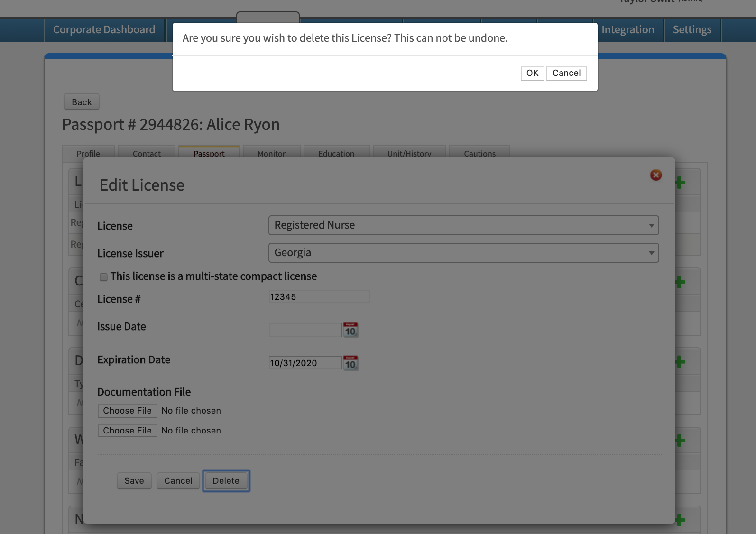Delete the license
Screen dimensions: 756x534
point(226,481)
